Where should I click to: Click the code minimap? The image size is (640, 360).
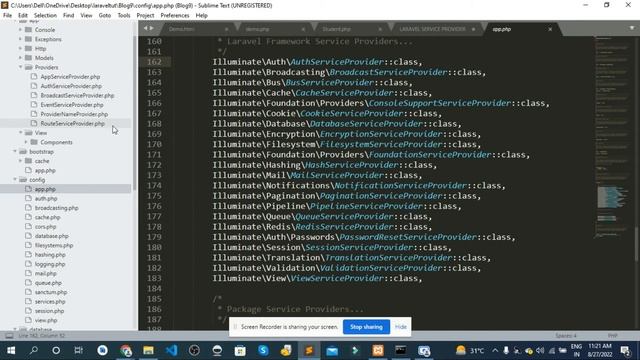click(612, 139)
